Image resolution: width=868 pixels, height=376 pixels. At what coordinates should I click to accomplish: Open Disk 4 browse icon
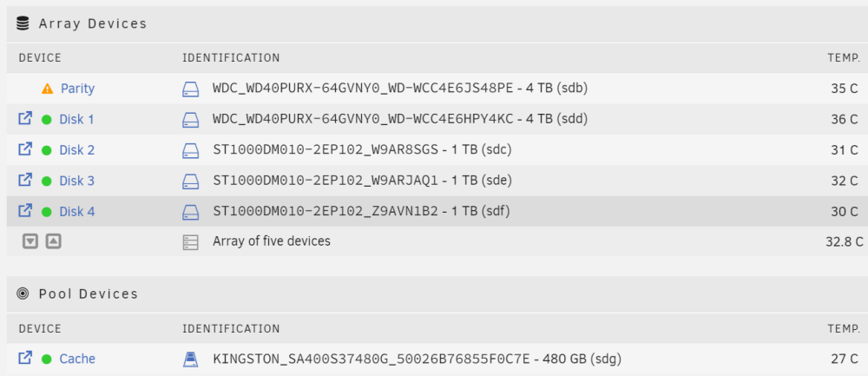pyautogui.click(x=25, y=211)
